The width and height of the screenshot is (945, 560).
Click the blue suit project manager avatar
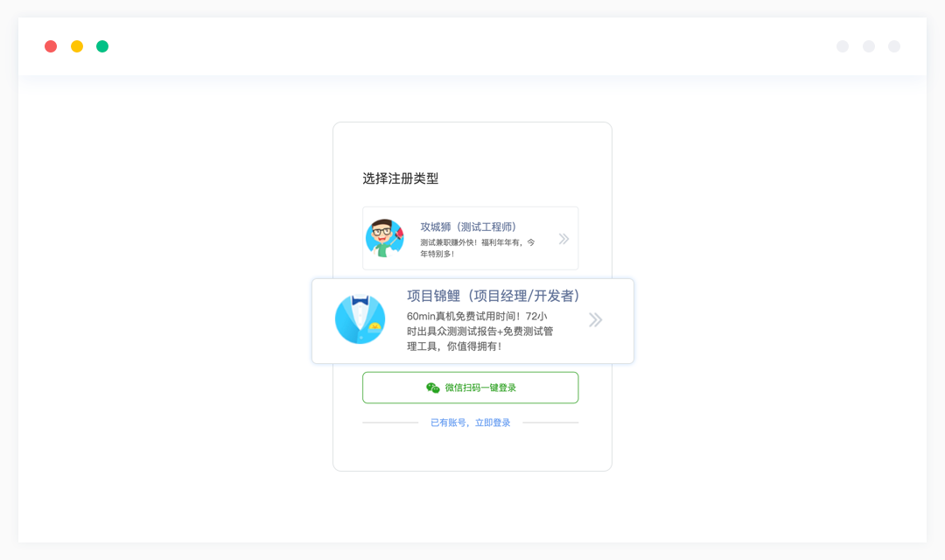click(x=360, y=319)
